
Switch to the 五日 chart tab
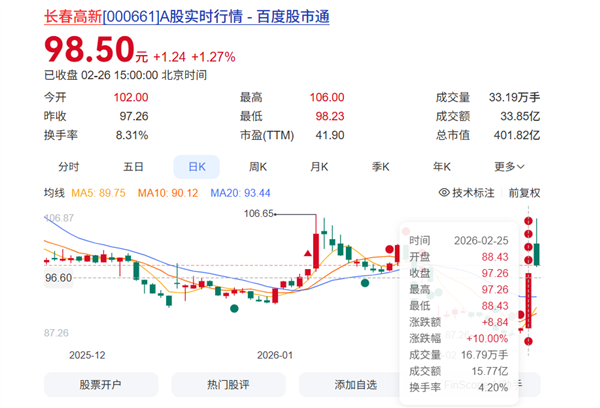point(133,167)
